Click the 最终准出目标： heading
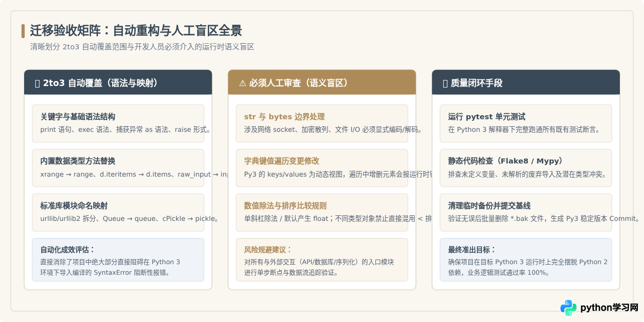644x322 pixels. pyautogui.click(x=472, y=250)
